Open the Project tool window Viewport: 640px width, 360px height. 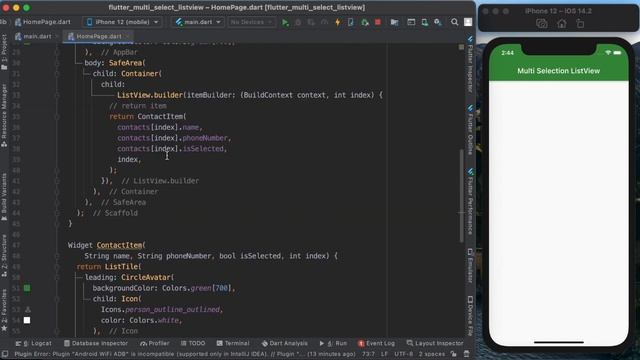(x=4, y=52)
